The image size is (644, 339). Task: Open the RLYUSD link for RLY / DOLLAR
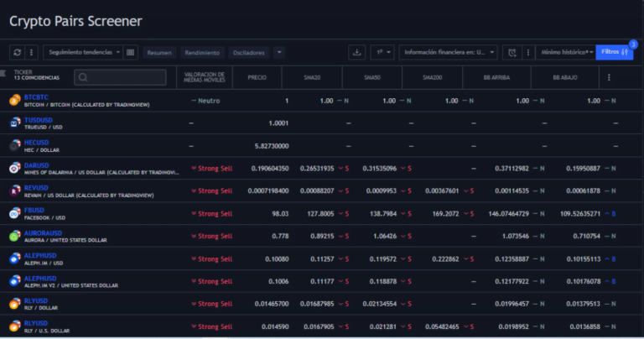click(x=36, y=300)
